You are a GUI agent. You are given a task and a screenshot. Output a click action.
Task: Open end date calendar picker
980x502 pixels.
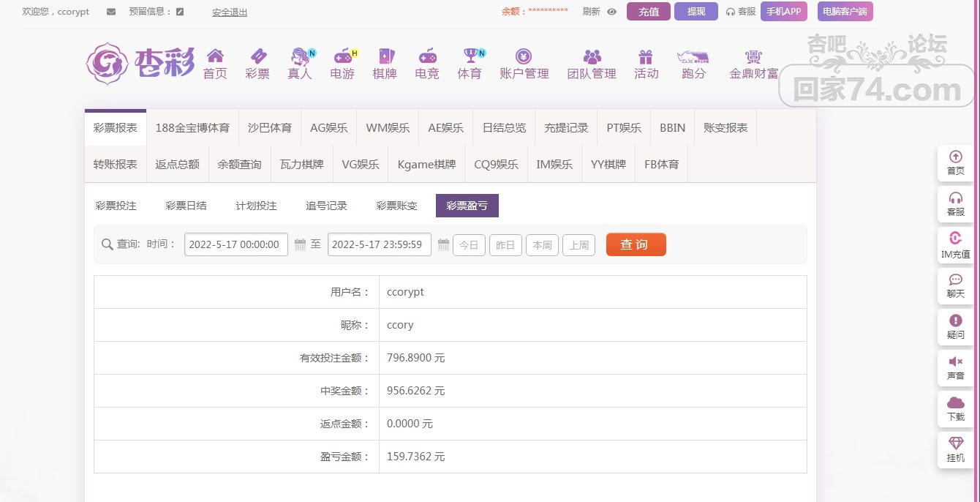point(443,244)
